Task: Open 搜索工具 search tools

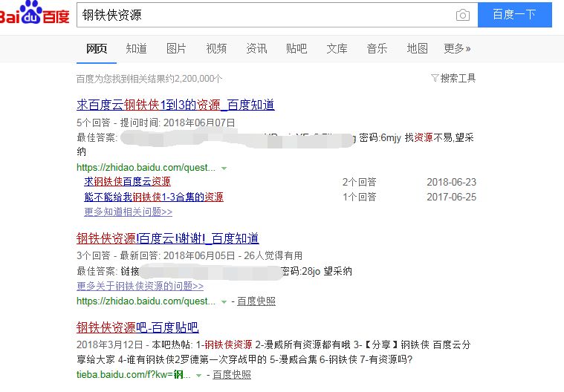Action: click(x=458, y=78)
